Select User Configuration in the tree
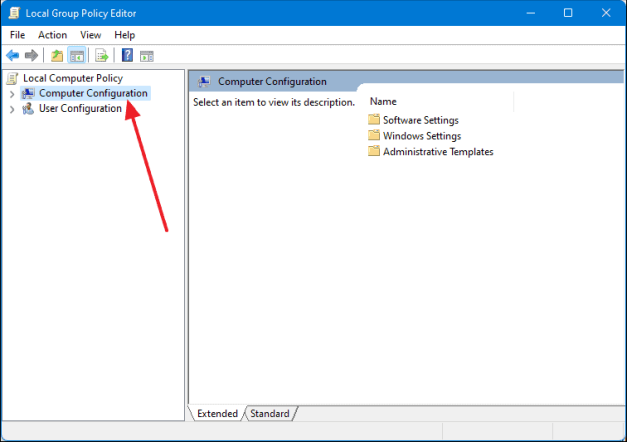The width and height of the screenshot is (627, 442). pos(80,108)
